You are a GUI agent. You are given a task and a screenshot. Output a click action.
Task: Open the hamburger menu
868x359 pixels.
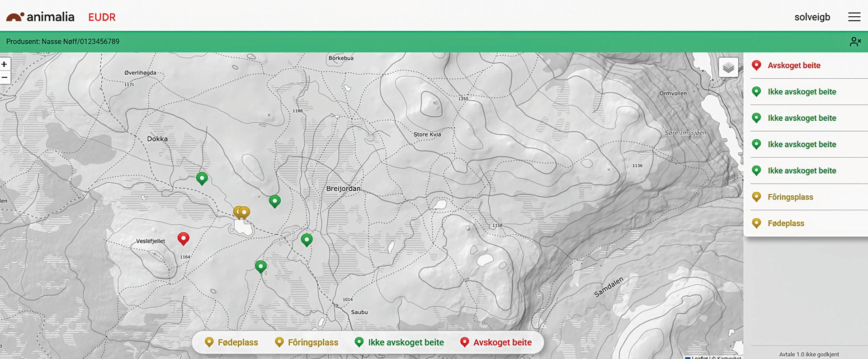854,17
